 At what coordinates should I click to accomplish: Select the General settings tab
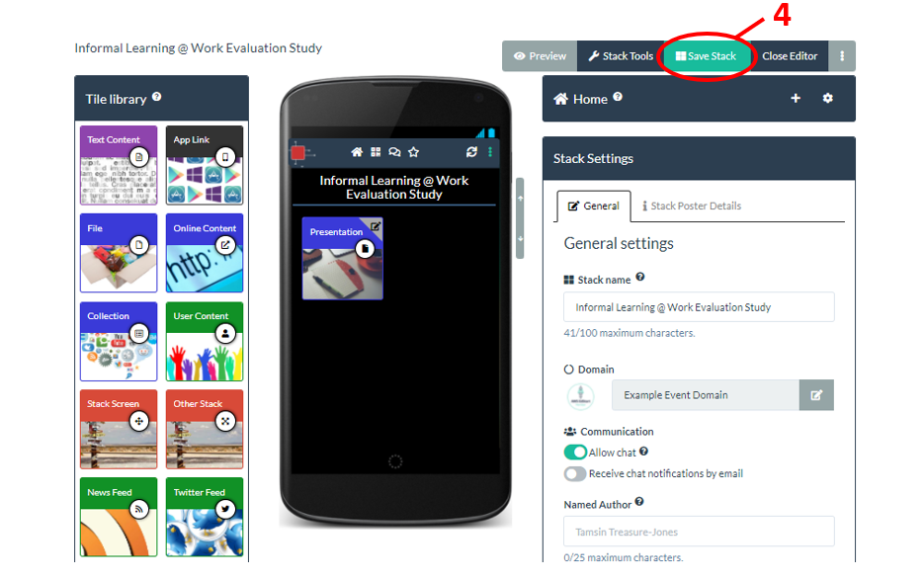tap(593, 206)
